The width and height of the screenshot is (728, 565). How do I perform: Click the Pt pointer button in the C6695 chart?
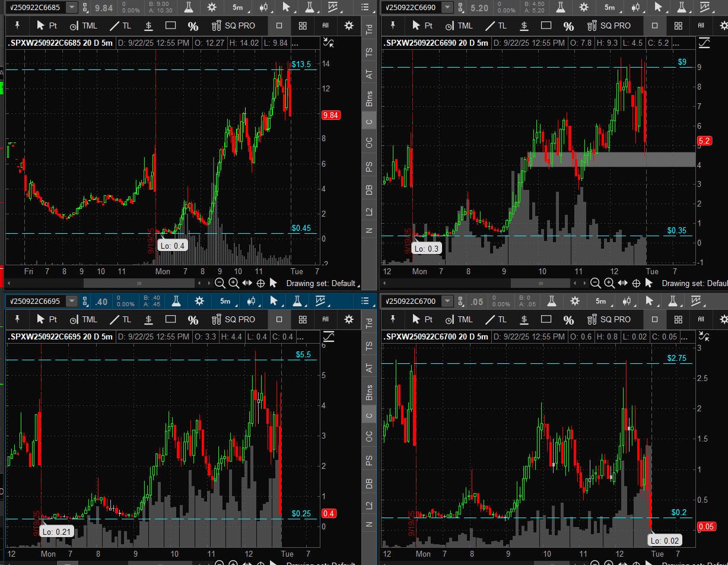coord(47,319)
